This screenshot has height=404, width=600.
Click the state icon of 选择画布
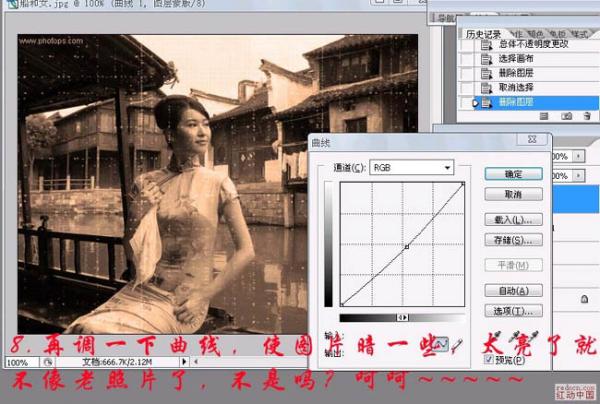(x=486, y=59)
